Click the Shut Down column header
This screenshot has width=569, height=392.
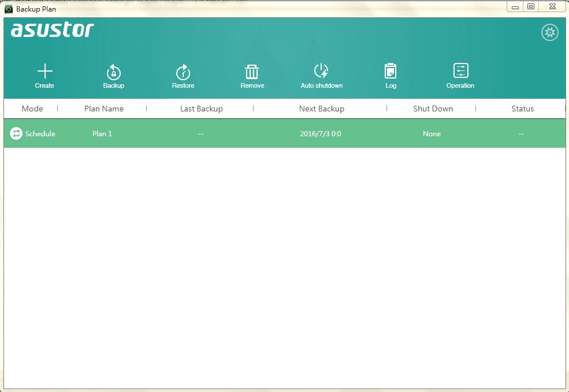[433, 109]
